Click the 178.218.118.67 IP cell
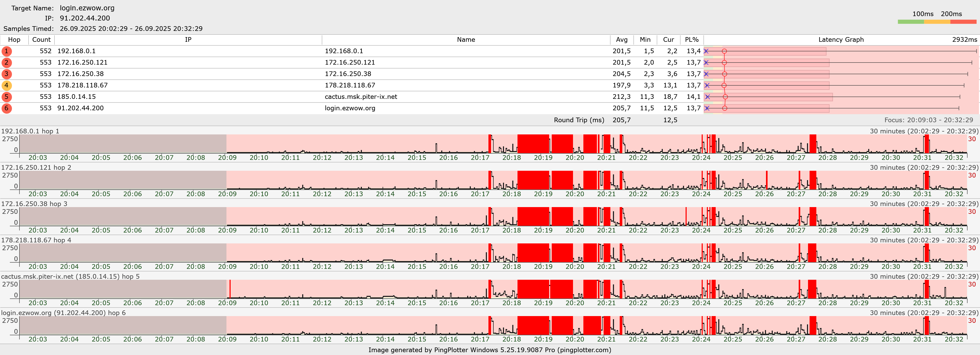 [x=82, y=85]
